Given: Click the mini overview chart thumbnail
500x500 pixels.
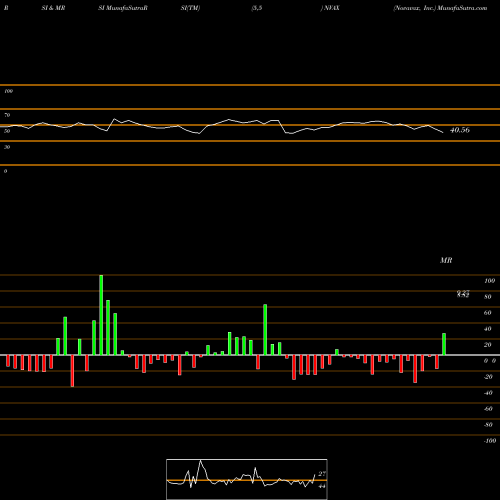Looking at the screenshot, I should pos(247,479).
